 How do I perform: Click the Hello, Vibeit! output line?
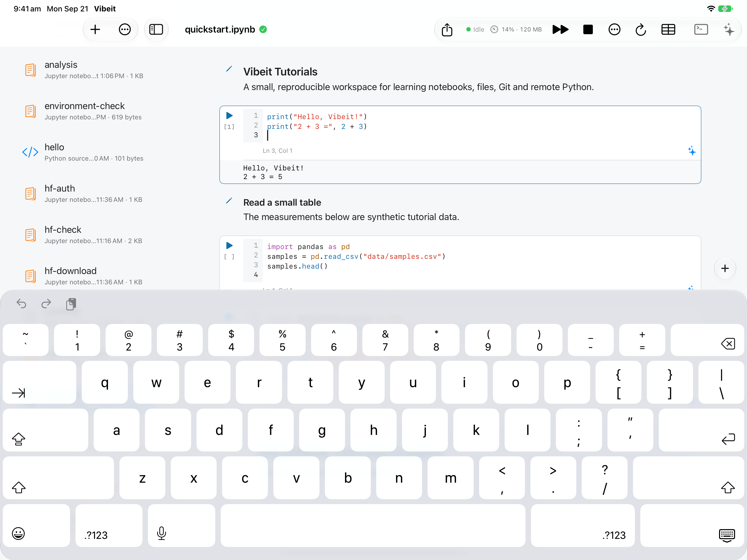(274, 168)
